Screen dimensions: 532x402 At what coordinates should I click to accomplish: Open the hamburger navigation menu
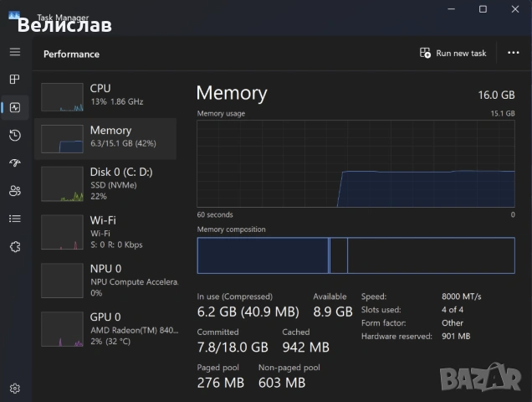point(14,52)
